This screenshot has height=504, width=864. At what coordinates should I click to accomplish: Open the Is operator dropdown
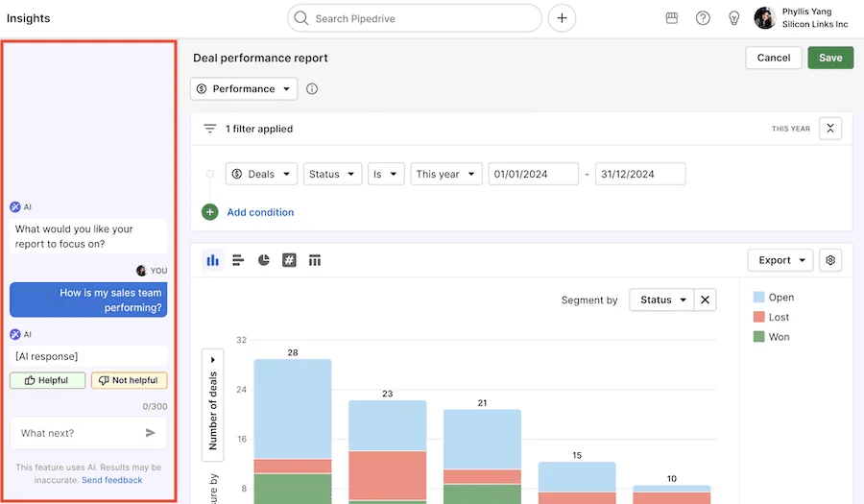386,174
